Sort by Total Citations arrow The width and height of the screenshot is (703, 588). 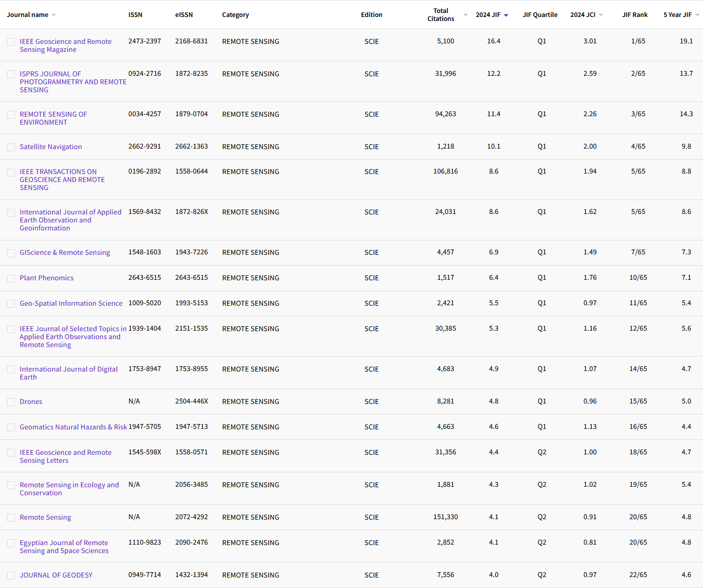(466, 15)
